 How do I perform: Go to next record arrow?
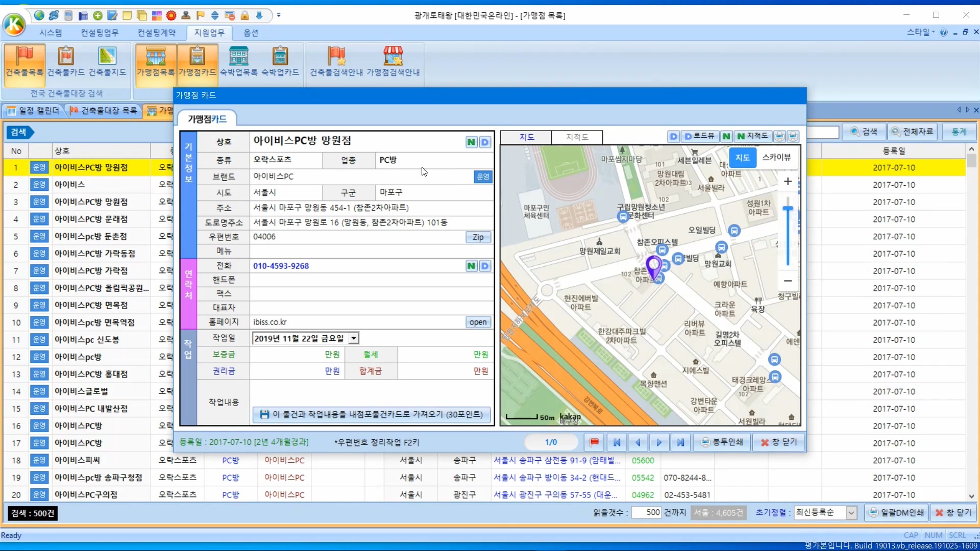(659, 442)
